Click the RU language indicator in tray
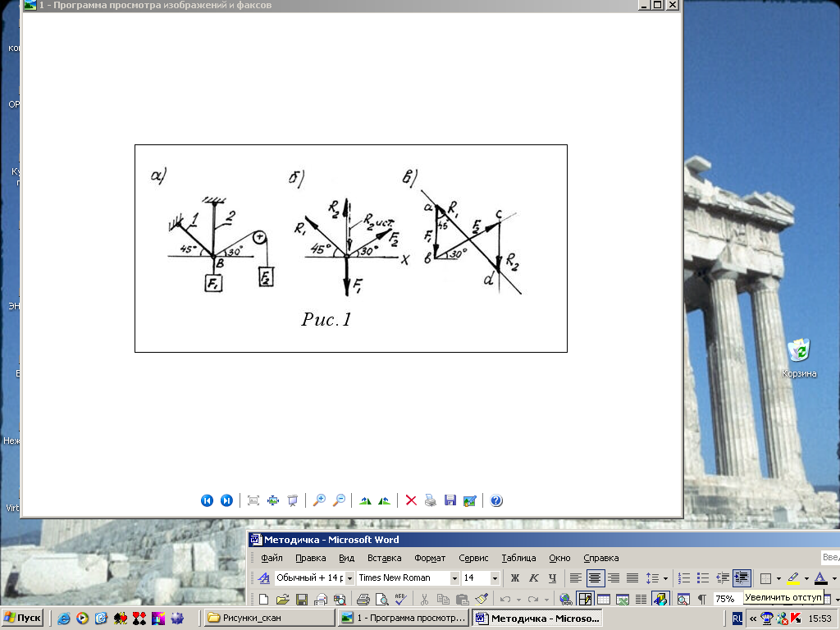Image resolution: width=840 pixels, height=630 pixels. pos(737,619)
